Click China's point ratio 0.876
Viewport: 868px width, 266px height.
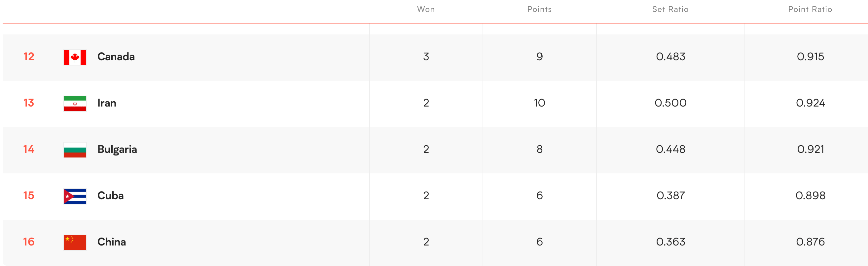pyautogui.click(x=811, y=242)
